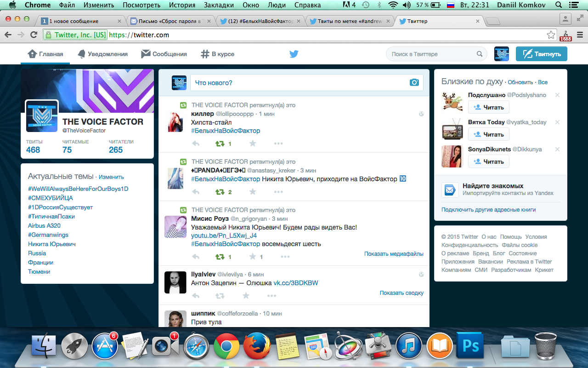588x368 pixels.
Task: Open the Airbus A320 trend
Action: point(44,225)
